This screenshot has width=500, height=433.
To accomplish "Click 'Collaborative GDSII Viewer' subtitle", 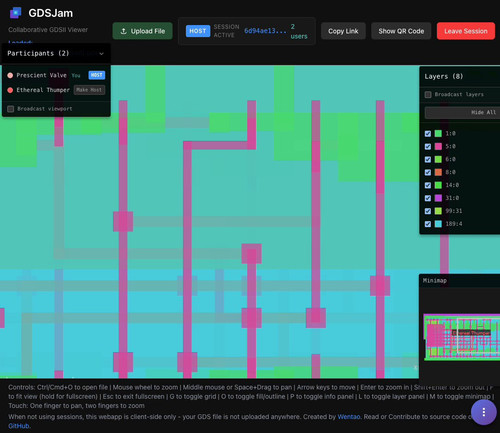I will pyautogui.click(x=48, y=30).
